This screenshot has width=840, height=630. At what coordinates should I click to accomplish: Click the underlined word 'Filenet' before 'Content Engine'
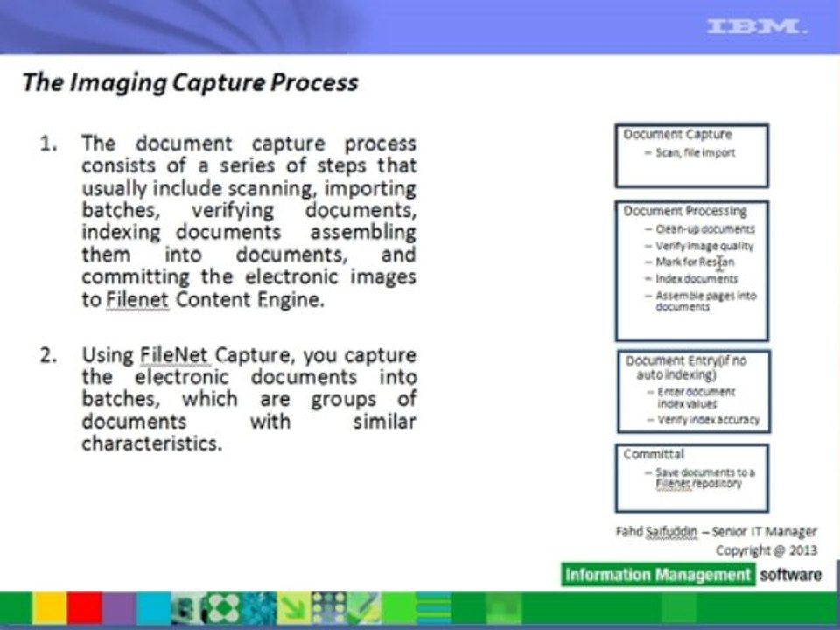pos(137,299)
